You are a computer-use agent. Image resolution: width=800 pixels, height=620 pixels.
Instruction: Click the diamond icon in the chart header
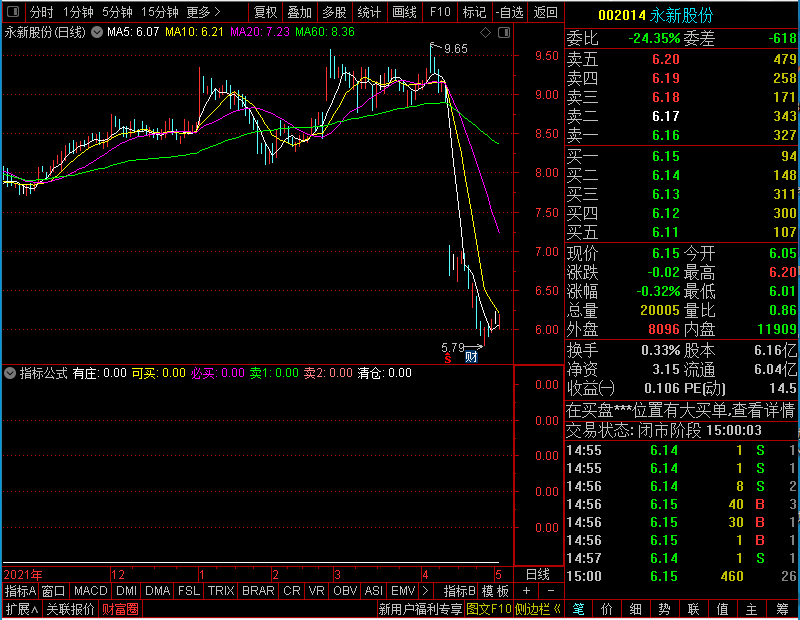click(x=485, y=33)
